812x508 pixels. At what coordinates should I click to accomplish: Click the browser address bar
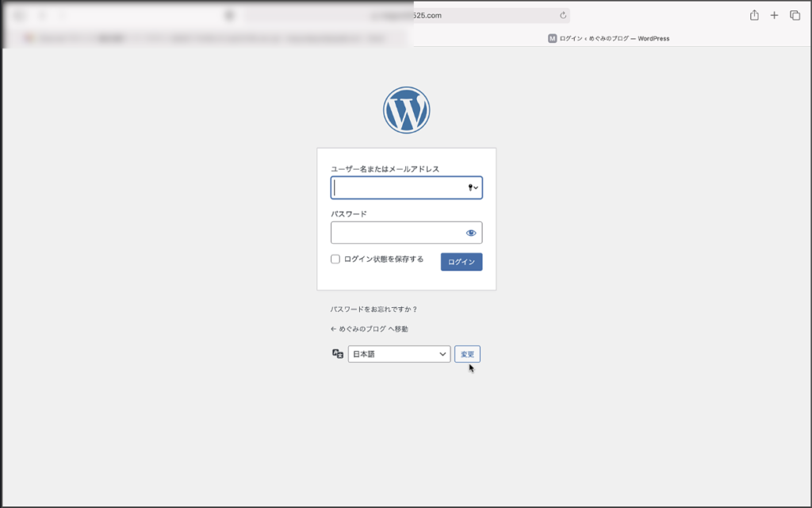tap(408, 16)
